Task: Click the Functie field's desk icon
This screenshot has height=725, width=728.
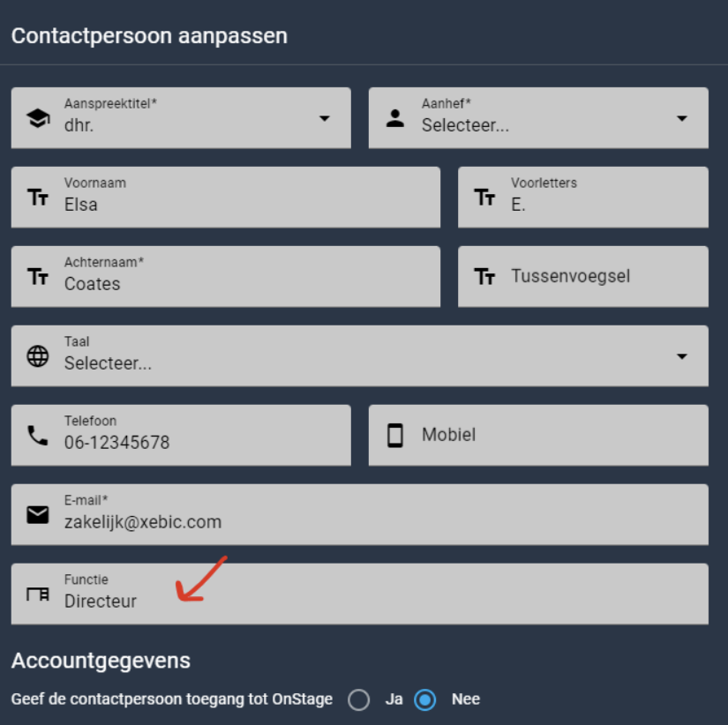Action: coord(38,594)
